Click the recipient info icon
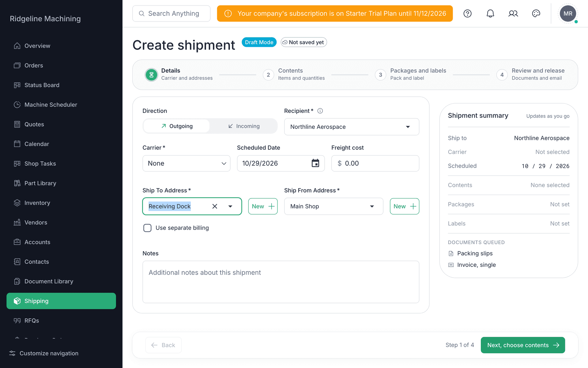The height and width of the screenshot is (368, 588). (x=320, y=111)
